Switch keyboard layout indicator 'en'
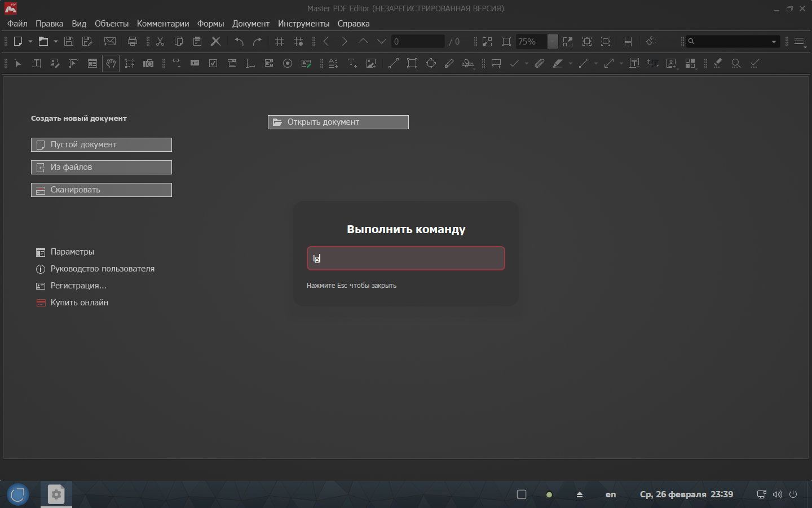Viewport: 812px width, 508px height. pyautogui.click(x=611, y=494)
